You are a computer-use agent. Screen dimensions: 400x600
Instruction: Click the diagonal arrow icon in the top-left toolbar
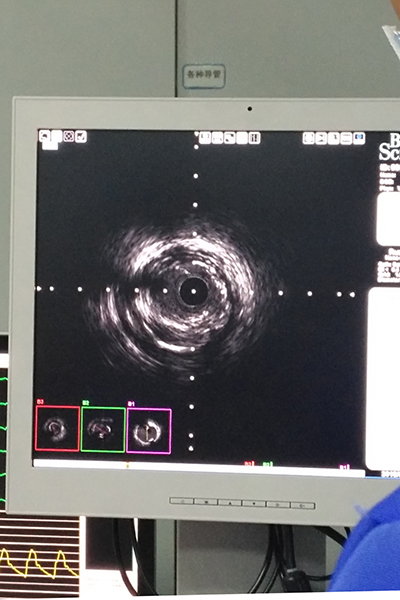pos(81,136)
